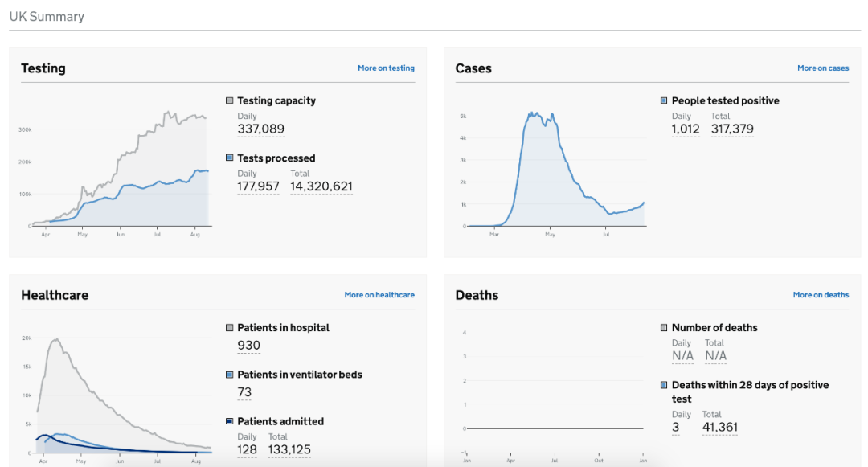
Task: Click the total N/A value under Number of deaths
Action: 715,356
